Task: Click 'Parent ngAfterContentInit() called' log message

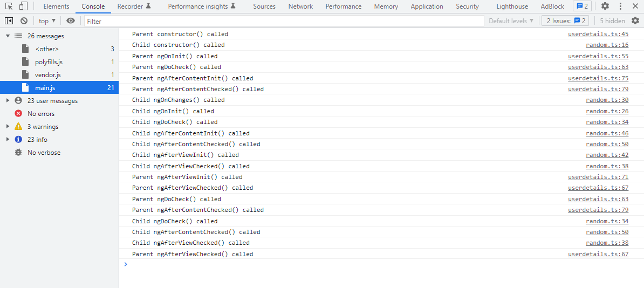Action: [x=193, y=78]
